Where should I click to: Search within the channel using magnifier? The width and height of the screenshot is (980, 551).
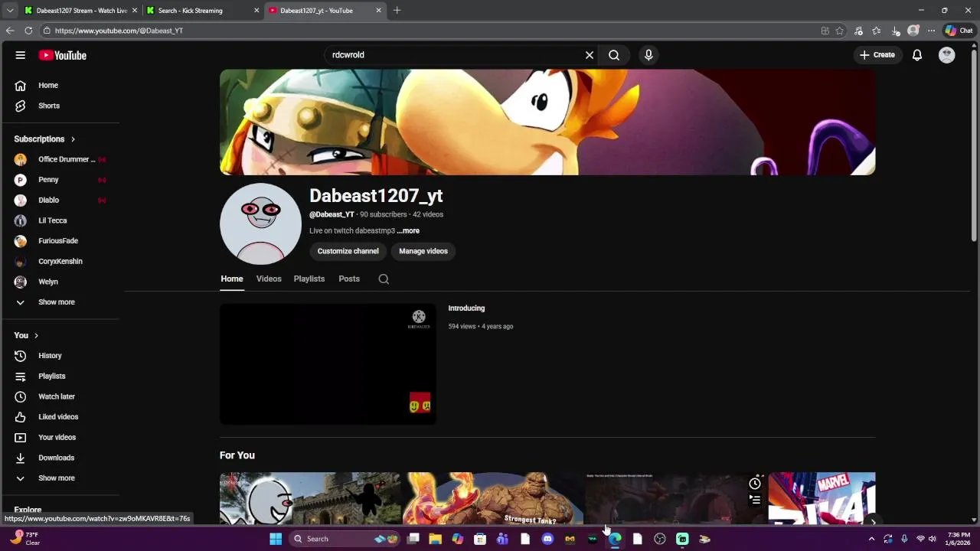click(x=384, y=279)
